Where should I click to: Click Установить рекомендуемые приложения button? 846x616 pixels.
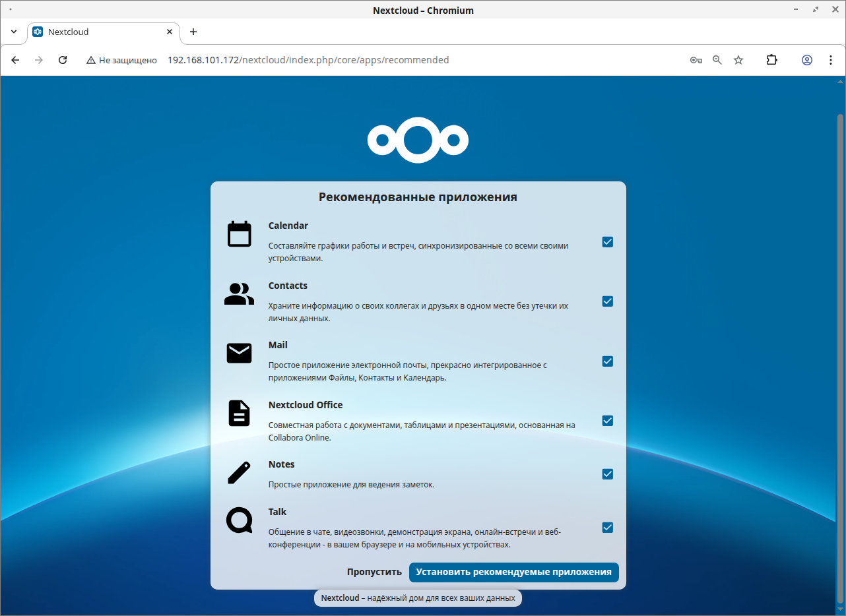click(513, 572)
